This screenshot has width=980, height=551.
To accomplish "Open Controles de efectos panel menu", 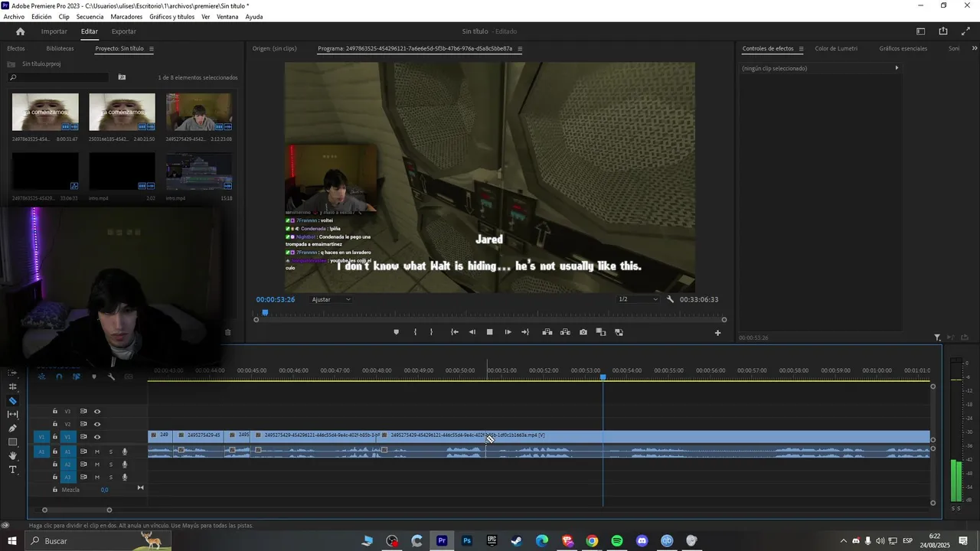I will pyautogui.click(x=801, y=49).
